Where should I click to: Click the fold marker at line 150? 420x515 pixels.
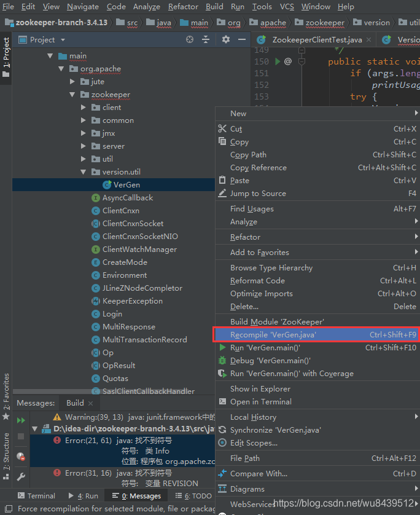coord(302,61)
